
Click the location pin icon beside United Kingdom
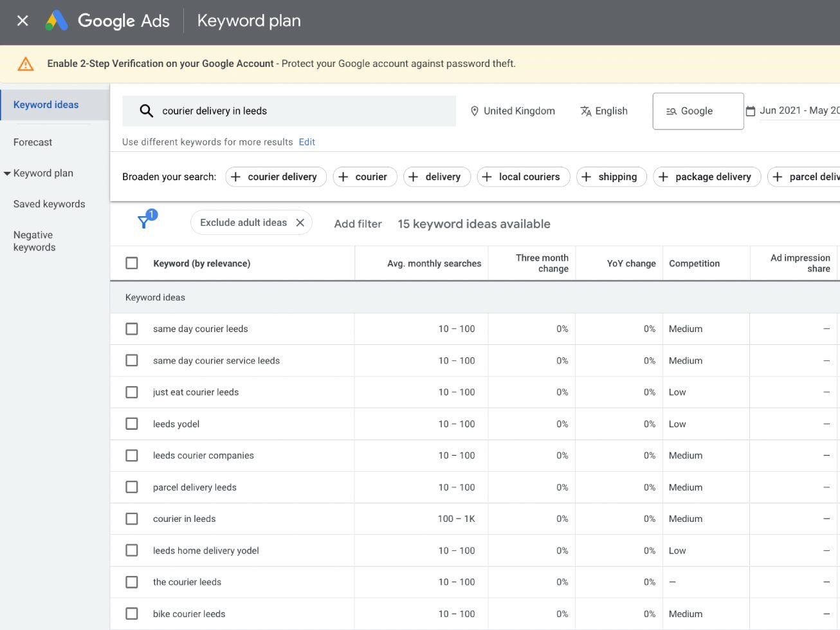475,111
